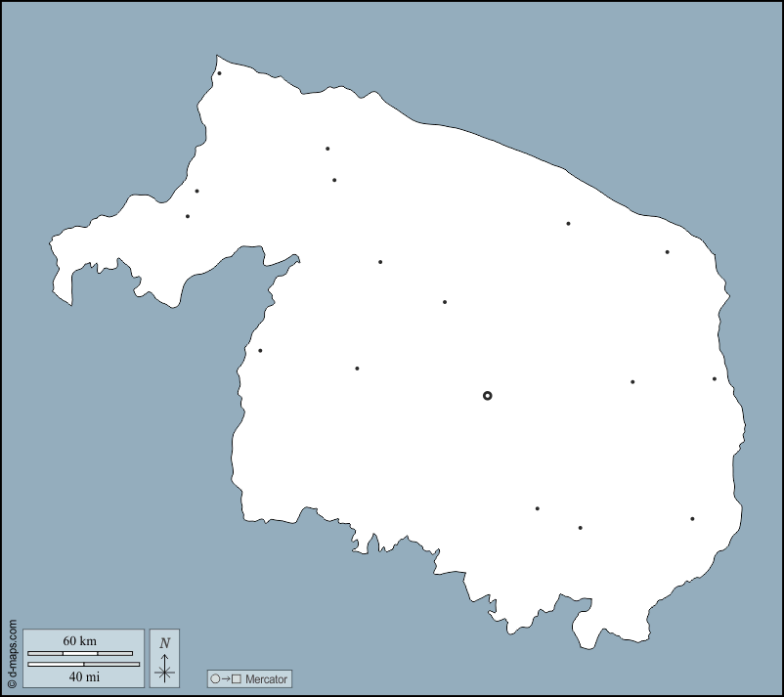This screenshot has width=784, height=697.
Task: Click the d-maps.com copyright text
Action: (x=12, y=654)
